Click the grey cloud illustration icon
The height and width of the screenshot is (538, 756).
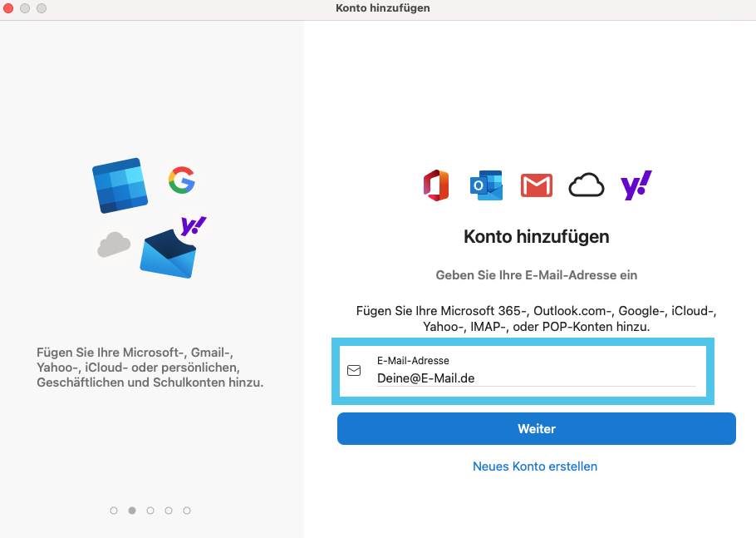tap(114, 244)
